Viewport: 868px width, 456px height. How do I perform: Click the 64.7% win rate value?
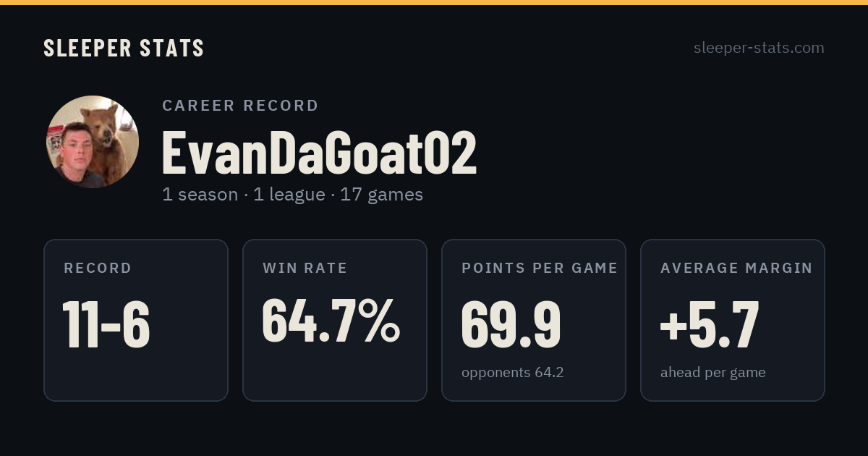[x=331, y=320]
